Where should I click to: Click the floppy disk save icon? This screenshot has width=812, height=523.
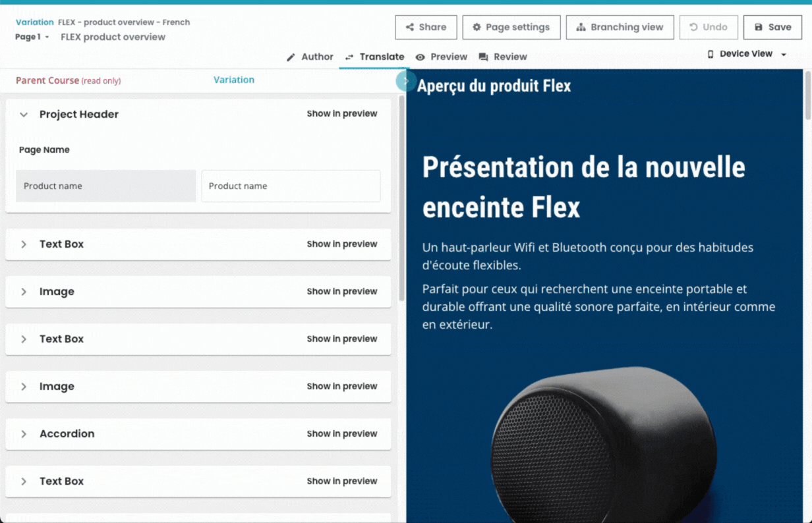click(759, 27)
